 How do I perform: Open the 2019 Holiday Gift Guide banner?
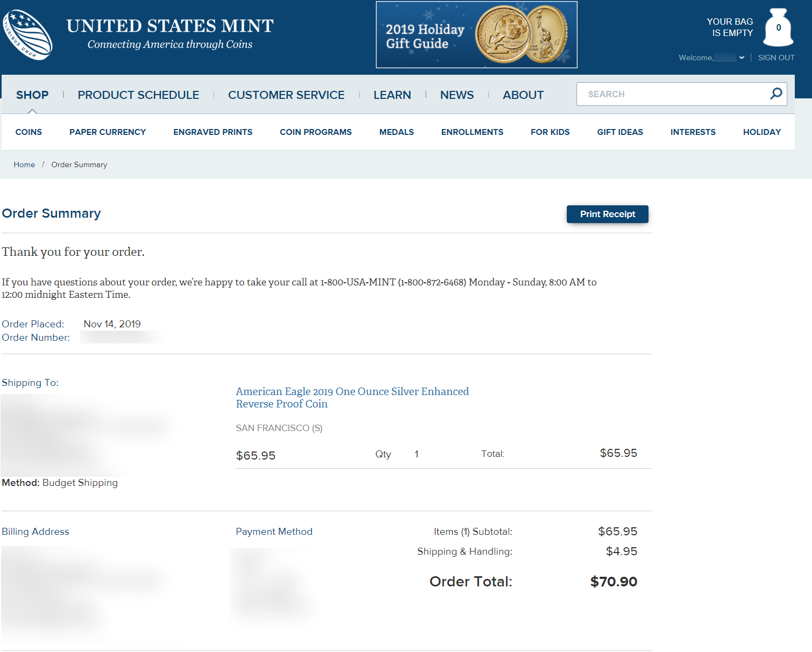click(x=476, y=35)
